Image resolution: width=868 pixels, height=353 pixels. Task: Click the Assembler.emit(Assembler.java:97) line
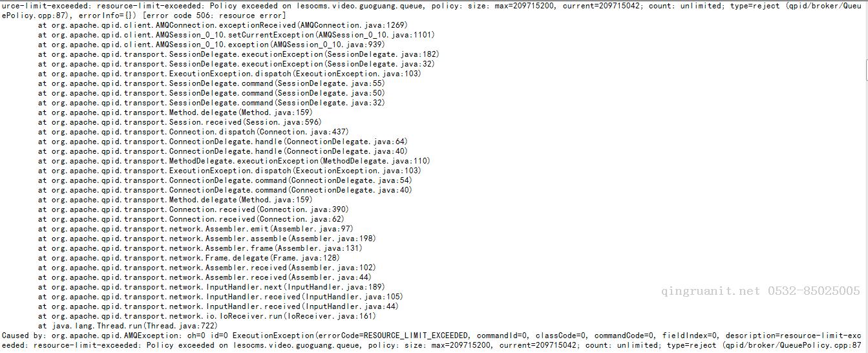pyautogui.click(x=195, y=229)
